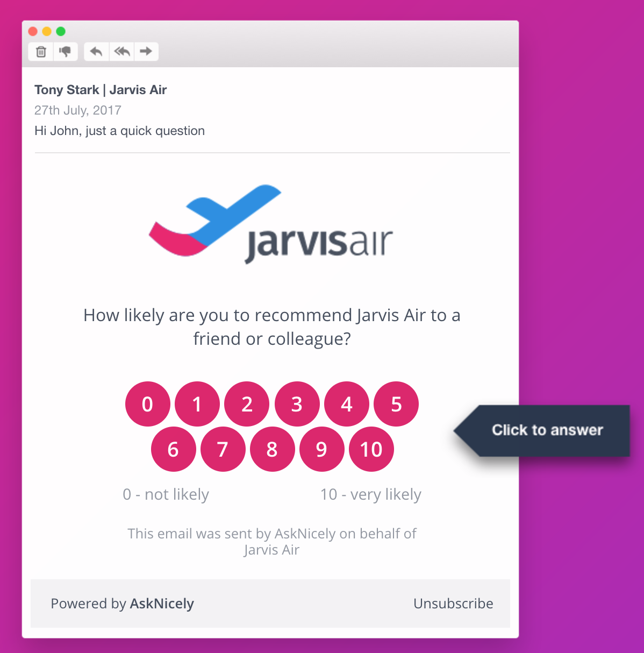
Task: Minimize the window using the yellow button
Action: click(47, 31)
